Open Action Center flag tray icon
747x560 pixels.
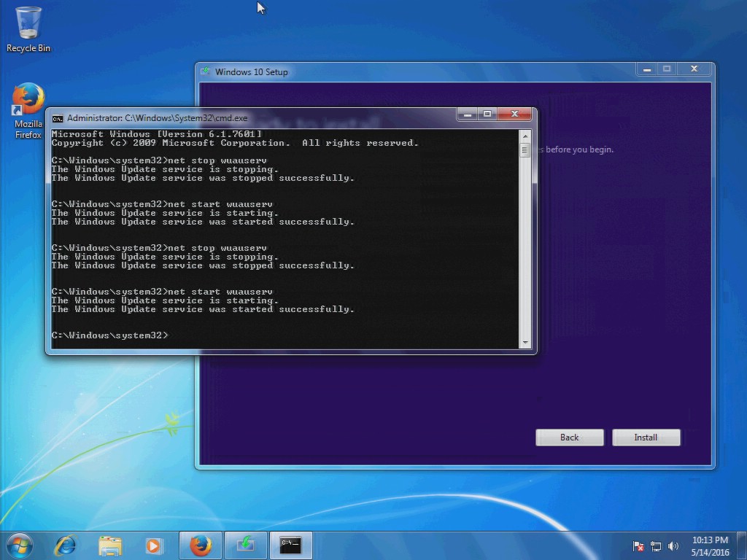point(638,546)
